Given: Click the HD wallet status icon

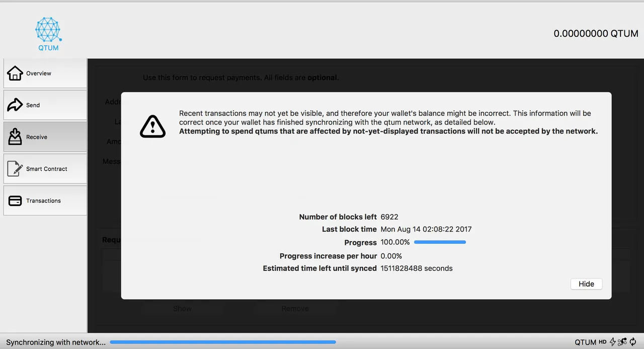Looking at the screenshot, I should tap(602, 342).
